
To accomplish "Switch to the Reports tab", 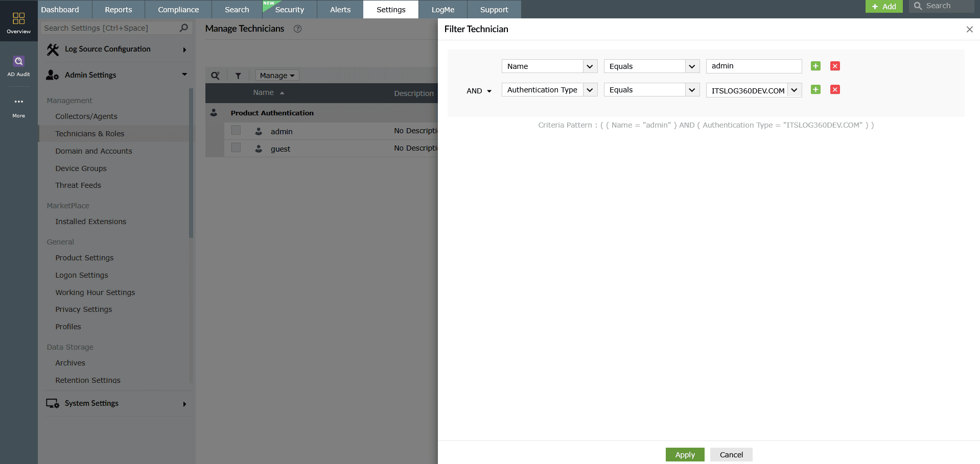I will [x=119, y=10].
